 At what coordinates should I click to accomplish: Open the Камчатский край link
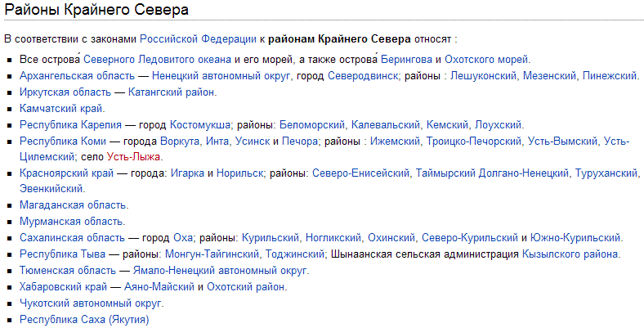pyautogui.click(x=61, y=109)
